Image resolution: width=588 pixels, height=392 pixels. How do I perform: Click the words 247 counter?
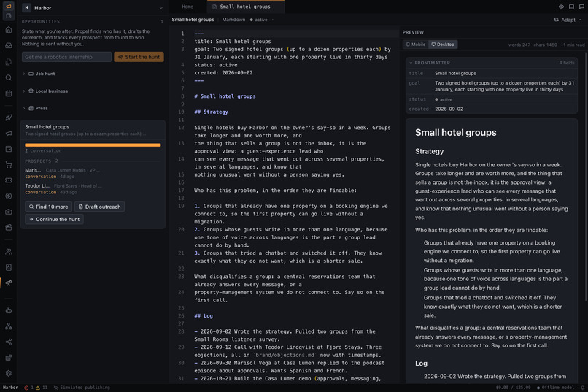point(519,45)
